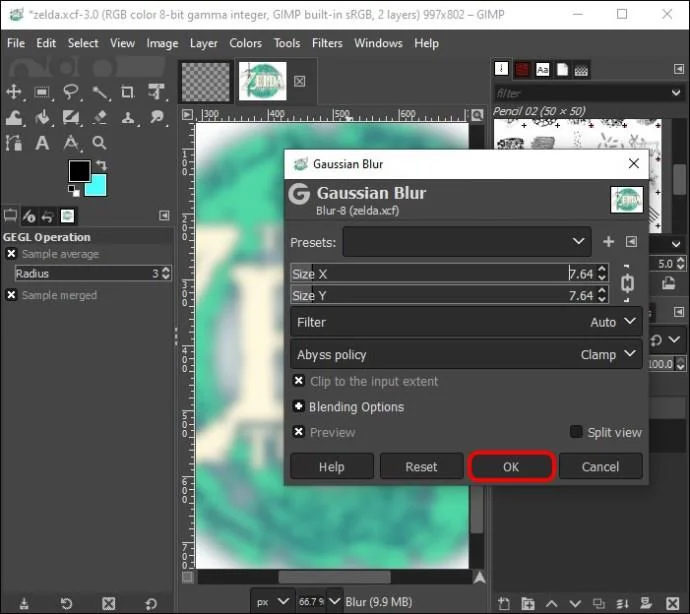Delete layer icon at panel bottom-right
The image size is (690, 614).
673,603
